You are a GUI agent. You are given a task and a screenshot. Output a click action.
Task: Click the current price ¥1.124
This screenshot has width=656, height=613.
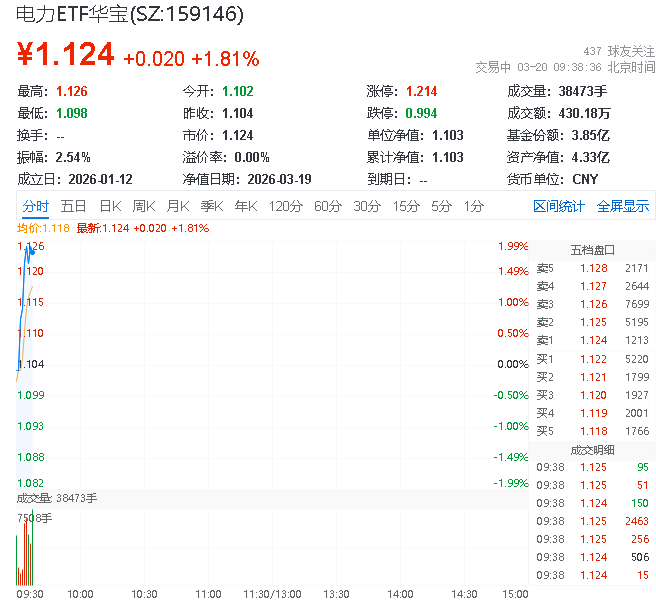[65, 54]
